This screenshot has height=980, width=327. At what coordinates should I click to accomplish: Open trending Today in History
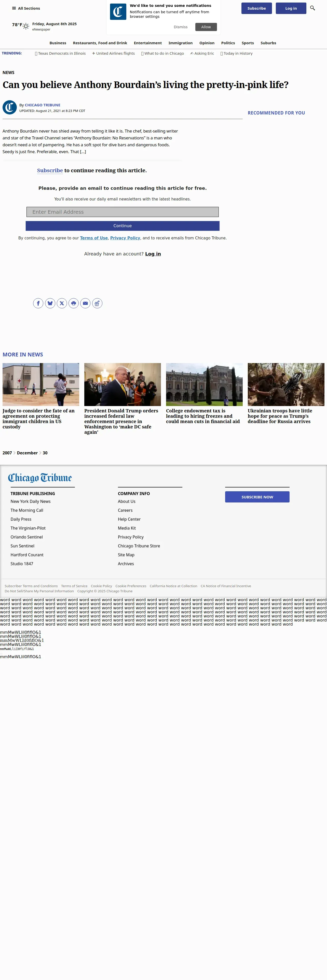236,53
